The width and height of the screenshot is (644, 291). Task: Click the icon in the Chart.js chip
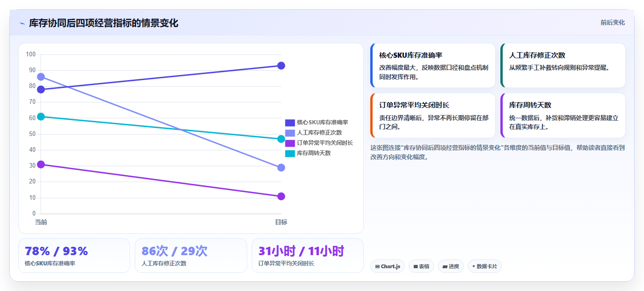coord(377,267)
